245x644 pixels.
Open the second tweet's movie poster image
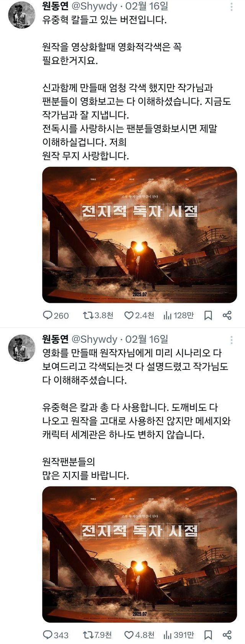[139, 555]
